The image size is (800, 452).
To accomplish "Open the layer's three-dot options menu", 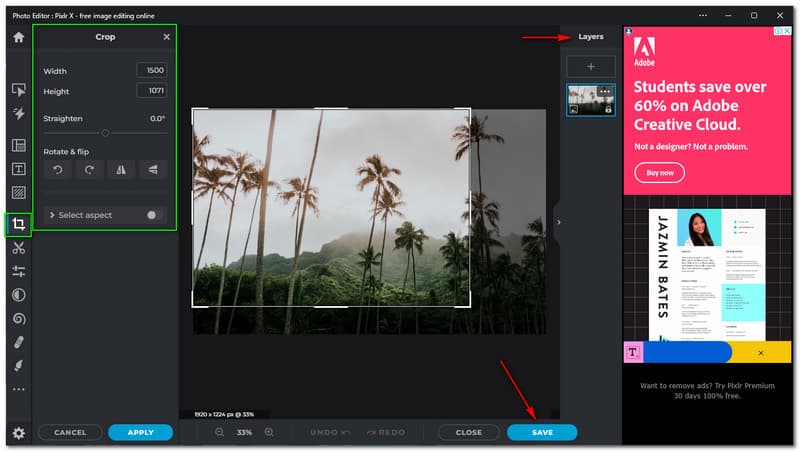I will coord(605,91).
